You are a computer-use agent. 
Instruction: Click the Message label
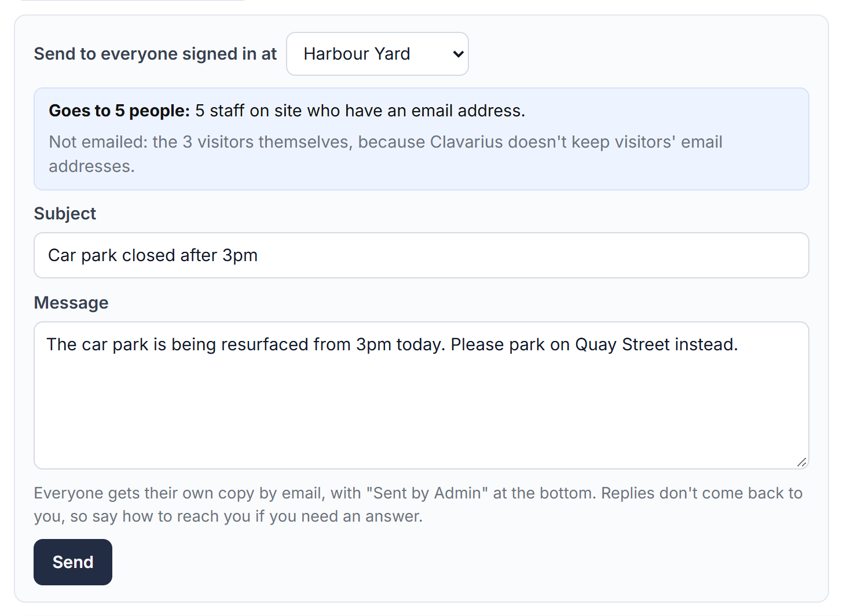[x=71, y=303]
